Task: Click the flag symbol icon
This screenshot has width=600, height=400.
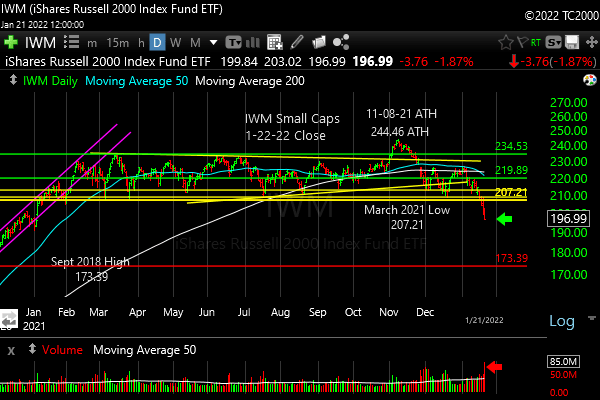Action: tap(522, 42)
